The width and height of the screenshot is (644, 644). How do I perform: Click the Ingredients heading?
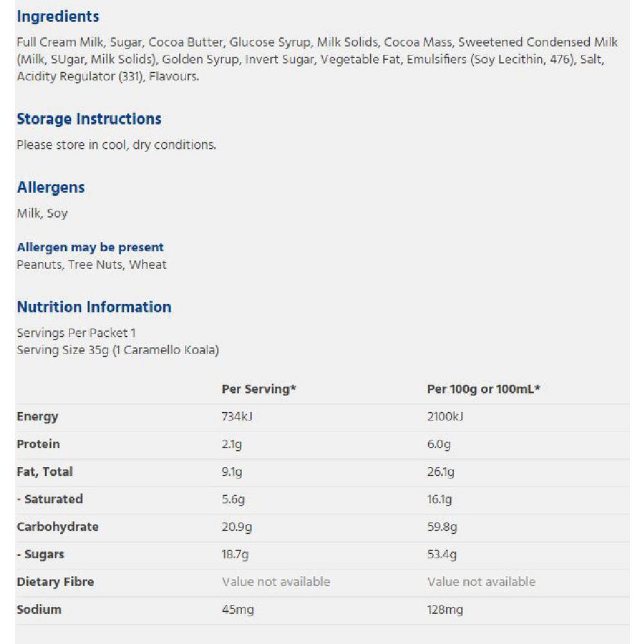pyautogui.click(x=58, y=17)
